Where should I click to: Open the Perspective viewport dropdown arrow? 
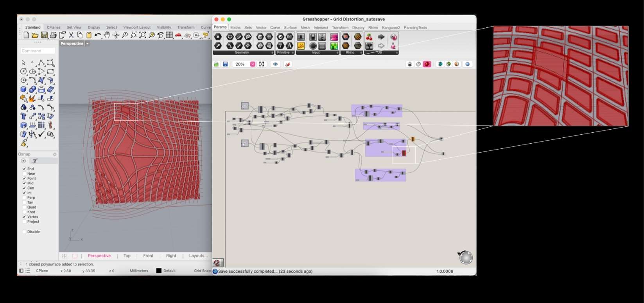[88, 43]
